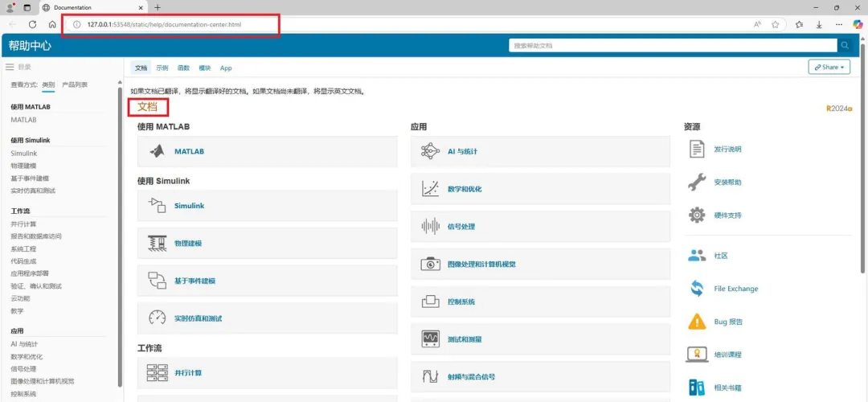Open 图像处理和计算机视觉 in the sidebar
The image size is (868, 402).
point(43,382)
